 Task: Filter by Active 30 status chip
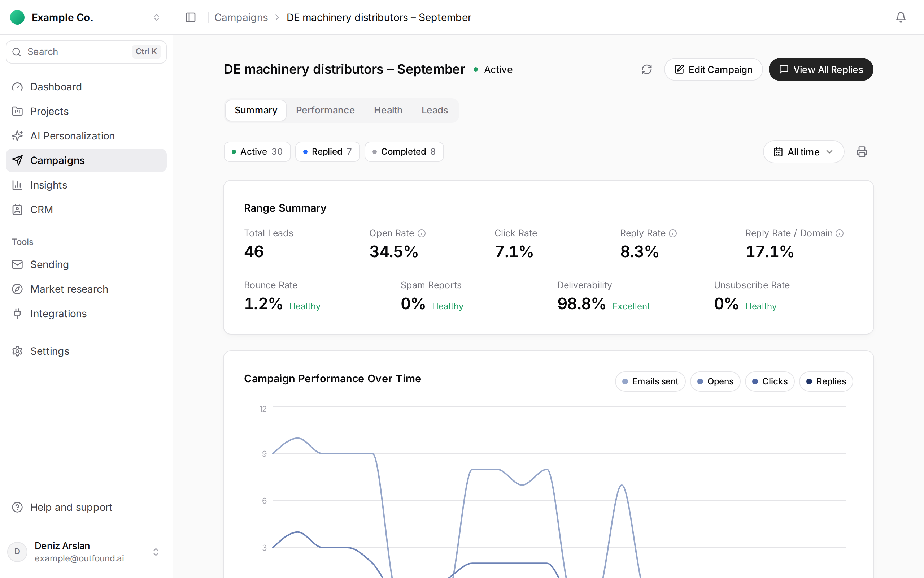(x=257, y=152)
